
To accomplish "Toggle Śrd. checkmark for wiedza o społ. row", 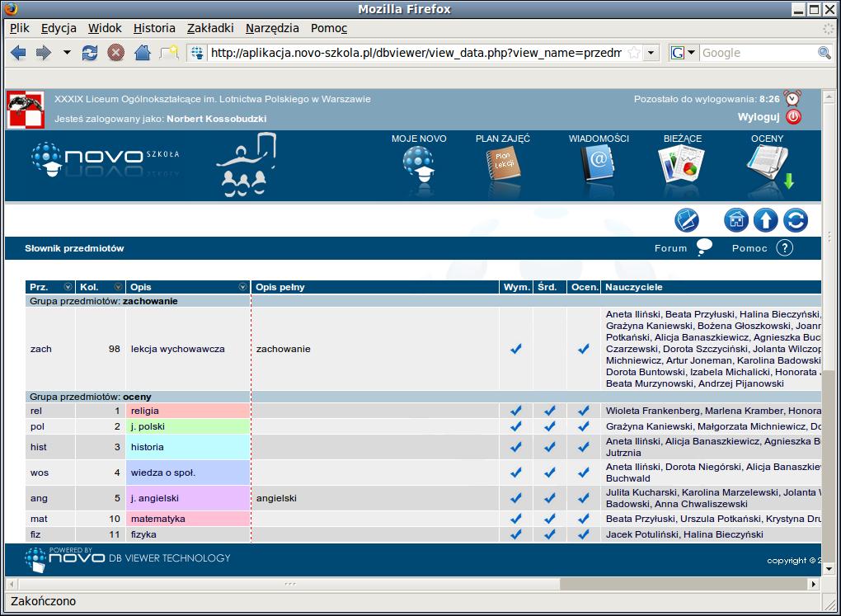I will (x=550, y=473).
